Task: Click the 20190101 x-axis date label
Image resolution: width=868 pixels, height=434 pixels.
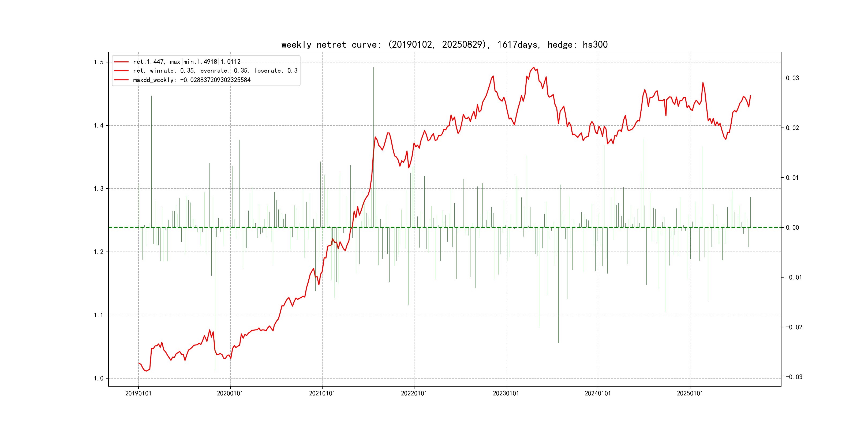Action: [138, 394]
